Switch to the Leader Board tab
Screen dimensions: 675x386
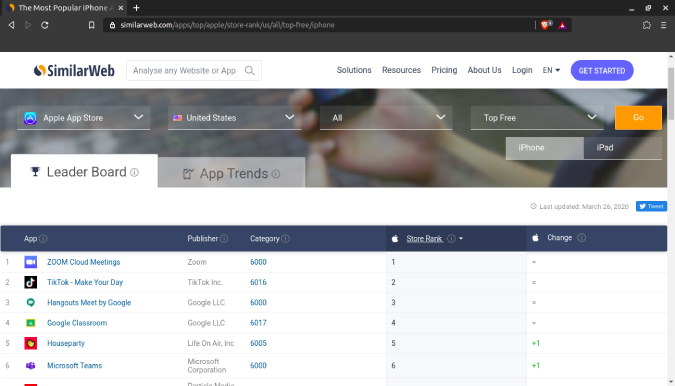coord(84,172)
